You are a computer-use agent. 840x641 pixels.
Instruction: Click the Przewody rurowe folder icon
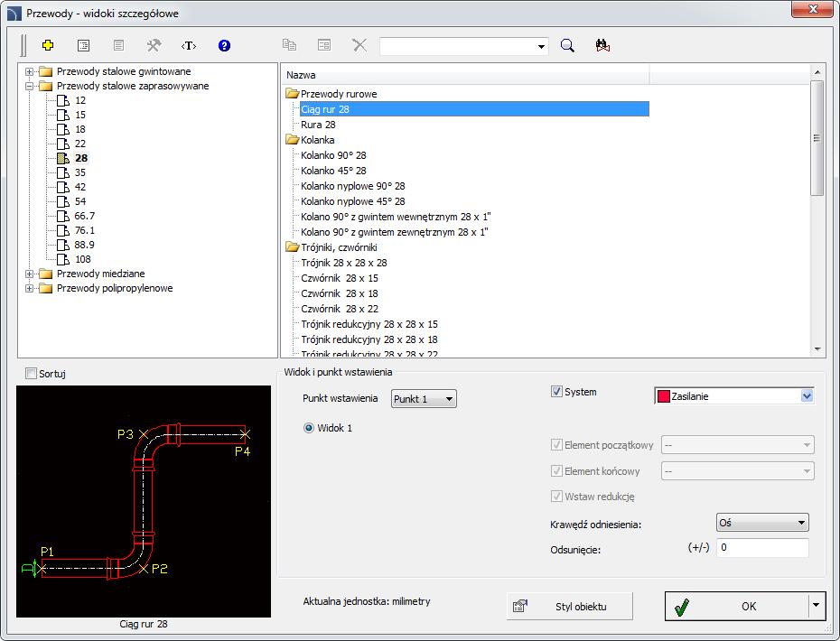(x=292, y=94)
